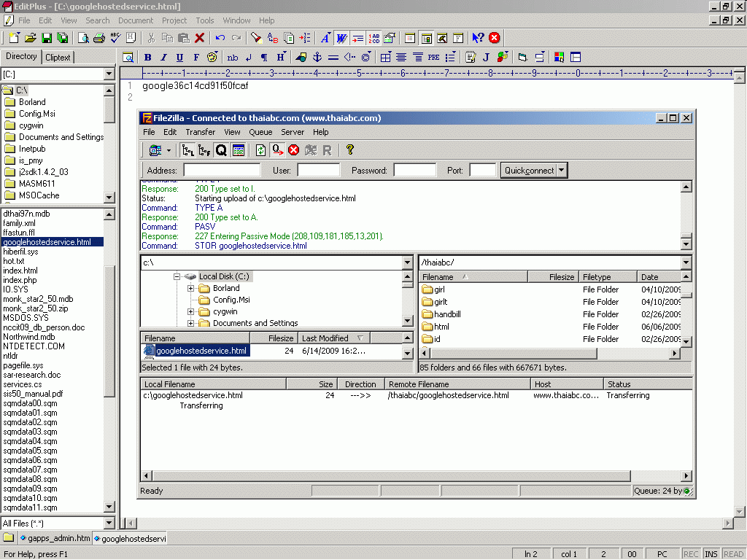Image resolution: width=747 pixels, height=560 pixels.
Task: Toggle FileZilla message log display
Action: pyautogui.click(x=239, y=150)
